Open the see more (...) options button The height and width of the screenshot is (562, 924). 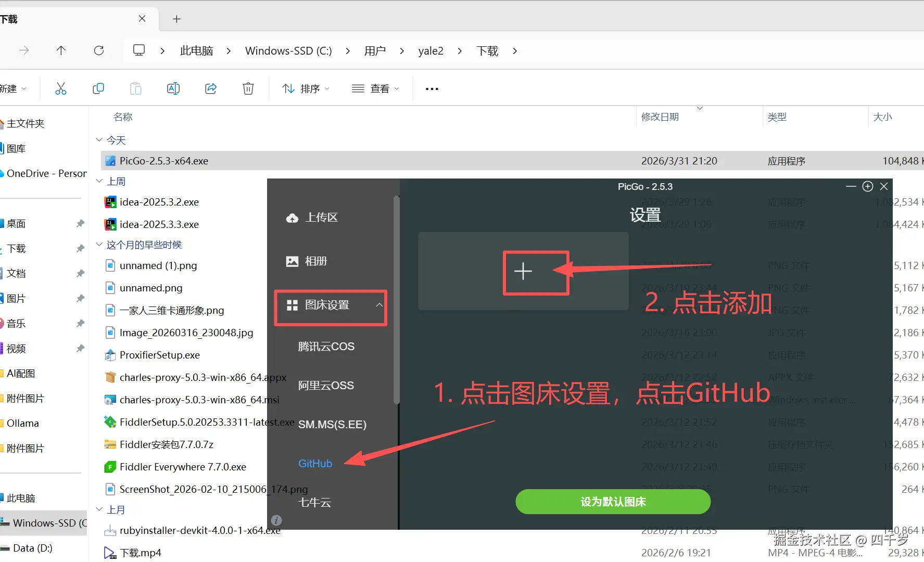[431, 88]
